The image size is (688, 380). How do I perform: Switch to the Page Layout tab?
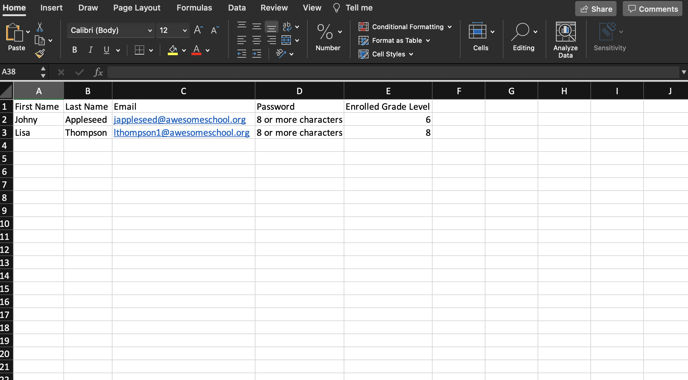click(137, 8)
